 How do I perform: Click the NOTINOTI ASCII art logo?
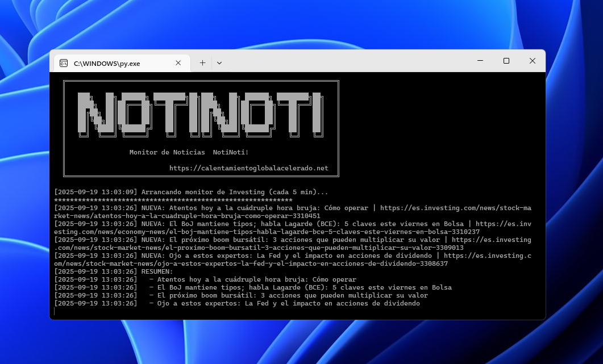tap(201, 115)
